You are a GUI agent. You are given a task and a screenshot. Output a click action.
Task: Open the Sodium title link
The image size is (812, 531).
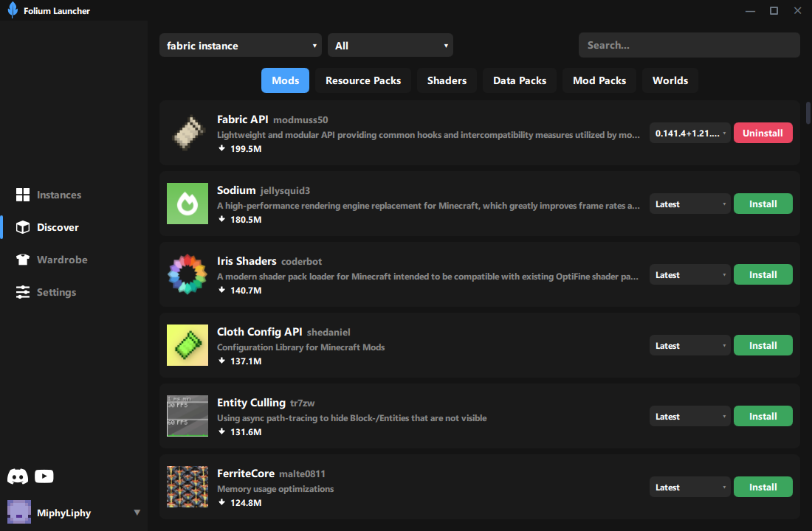(236, 190)
